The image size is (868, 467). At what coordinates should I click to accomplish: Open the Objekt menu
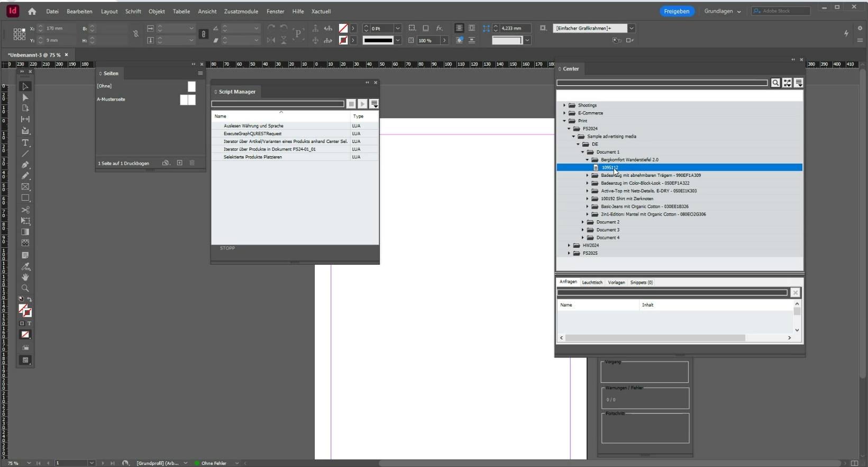157,11
